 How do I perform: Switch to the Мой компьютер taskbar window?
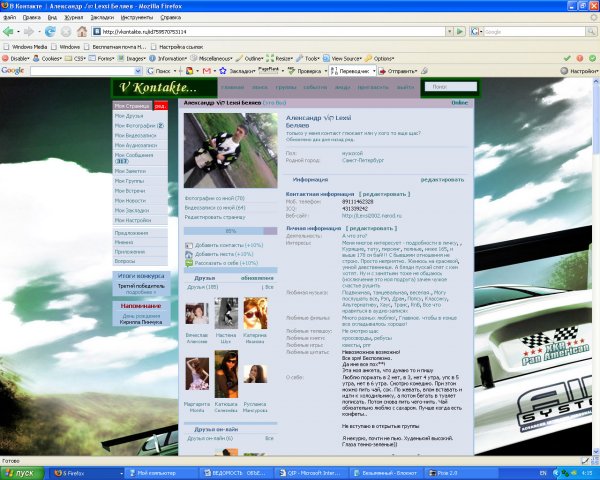point(163,473)
